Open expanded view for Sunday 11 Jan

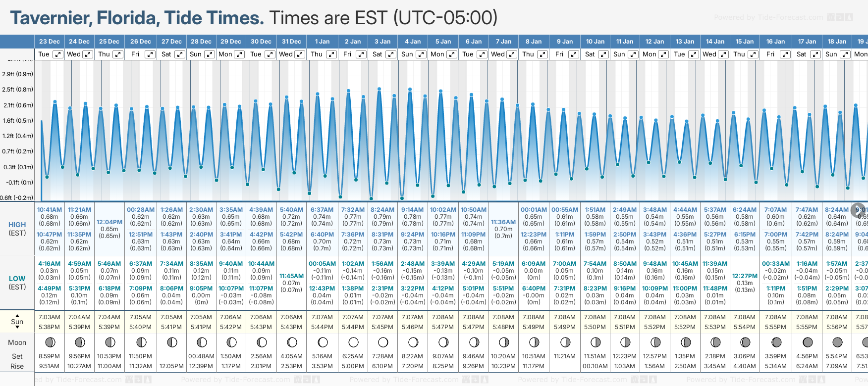click(633, 54)
